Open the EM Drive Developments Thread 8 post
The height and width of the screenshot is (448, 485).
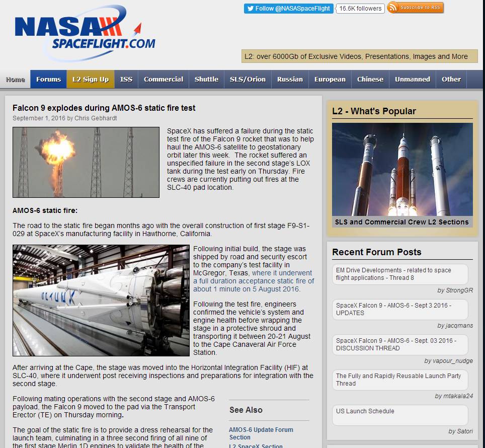point(400,274)
